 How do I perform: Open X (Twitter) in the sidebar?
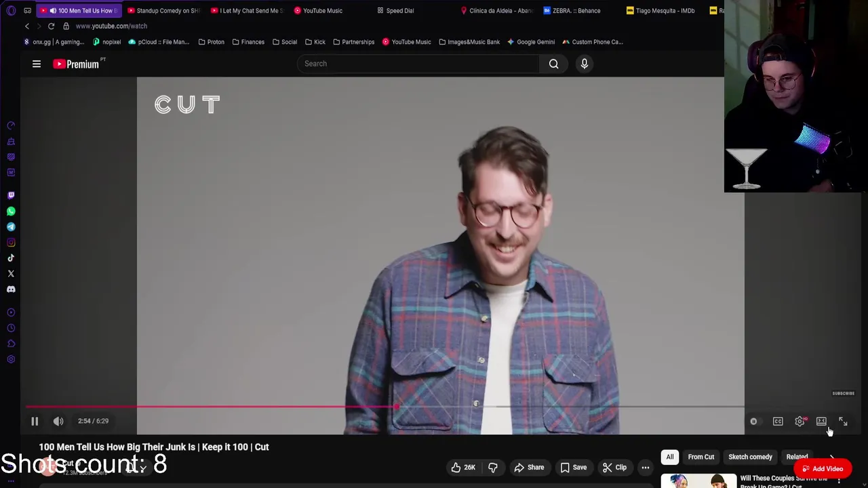11,274
